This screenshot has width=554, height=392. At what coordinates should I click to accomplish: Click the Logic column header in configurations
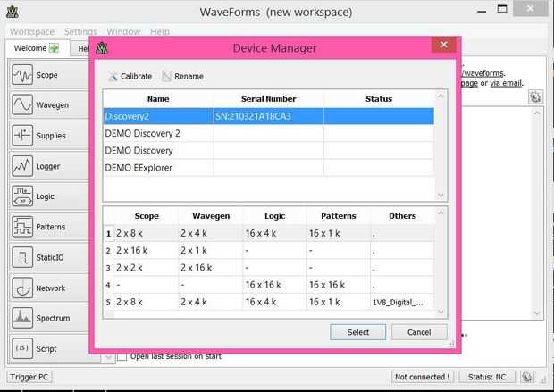[275, 216]
